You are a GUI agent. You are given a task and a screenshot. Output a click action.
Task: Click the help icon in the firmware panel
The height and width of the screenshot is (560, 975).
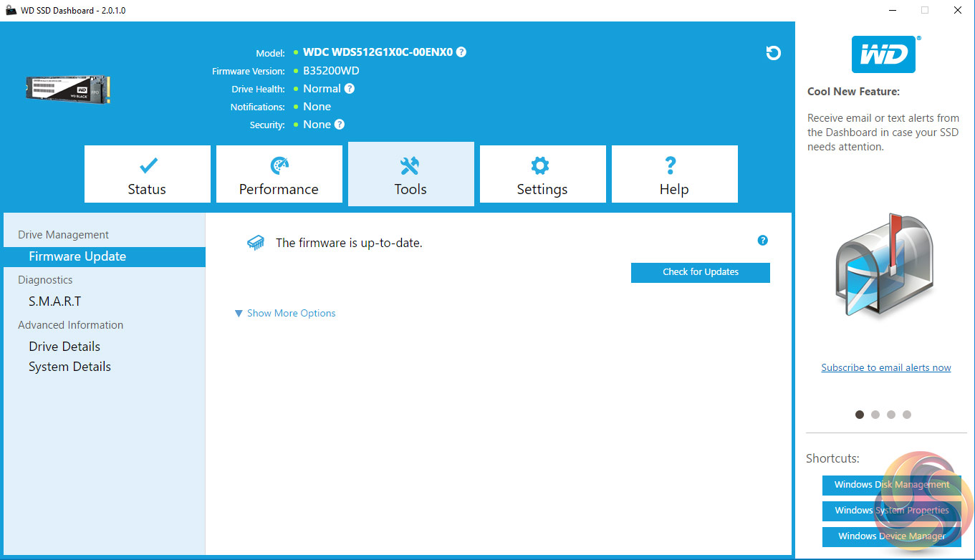click(x=762, y=241)
